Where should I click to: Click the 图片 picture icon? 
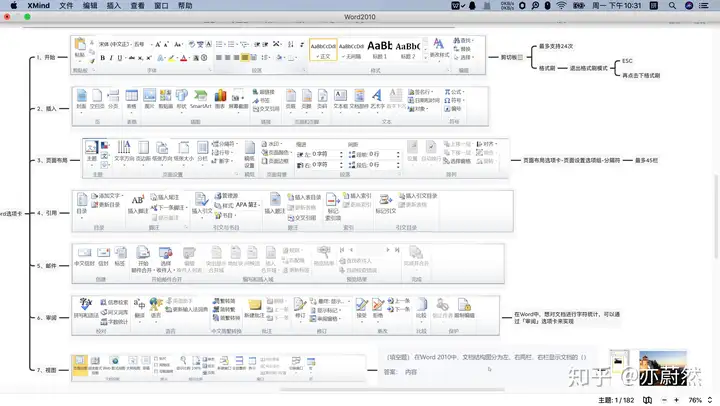coord(149,96)
